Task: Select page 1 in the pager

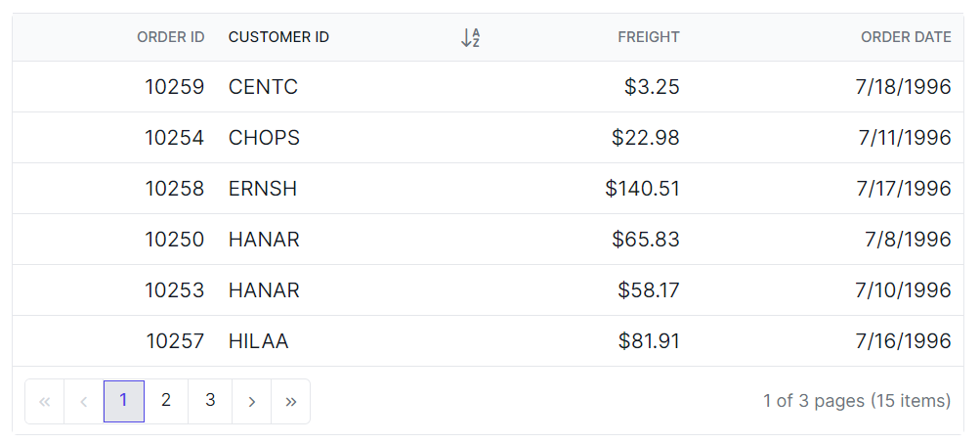Action: coord(124,401)
